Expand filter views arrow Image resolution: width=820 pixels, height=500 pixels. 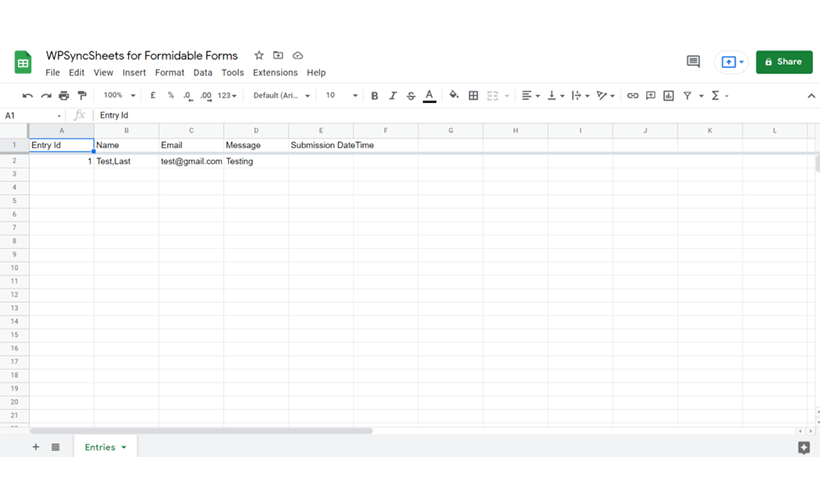pyautogui.click(x=701, y=96)
